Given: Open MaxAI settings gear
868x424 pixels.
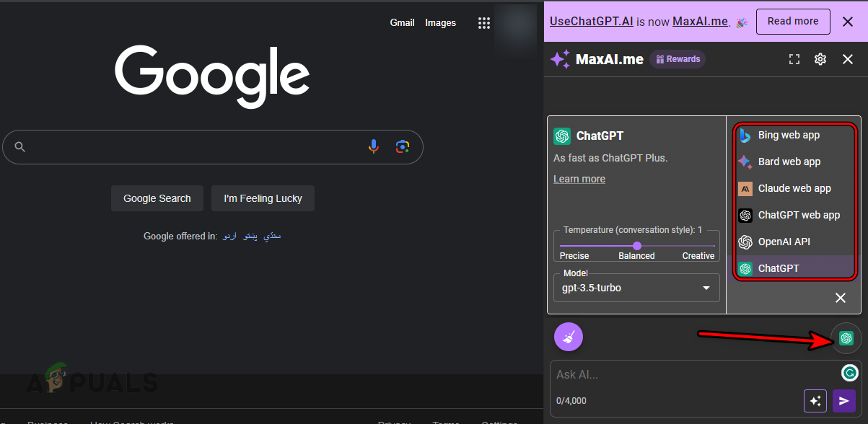Looking at the screenshot, I should pos(820,59).
